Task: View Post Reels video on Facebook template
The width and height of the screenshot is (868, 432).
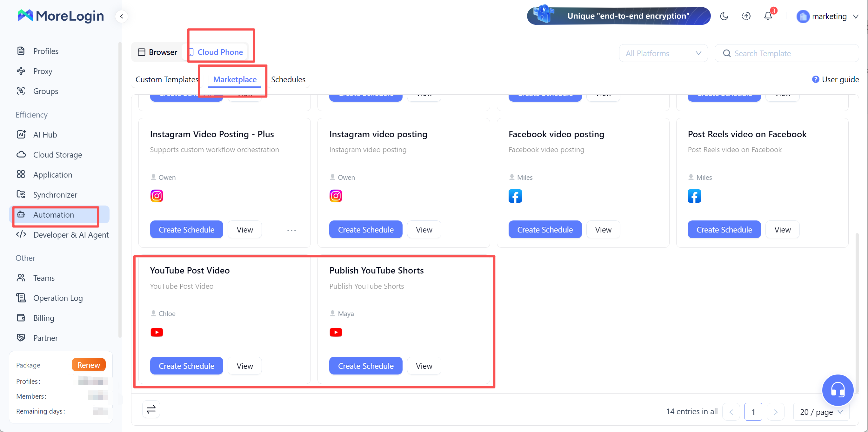Action: [782, 230]
